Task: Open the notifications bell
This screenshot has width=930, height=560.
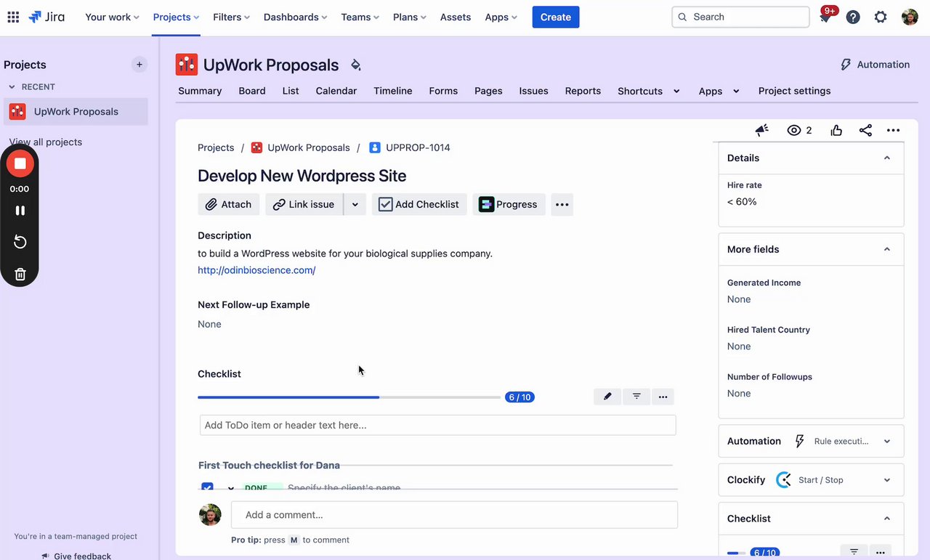Action: coord(825,17)
